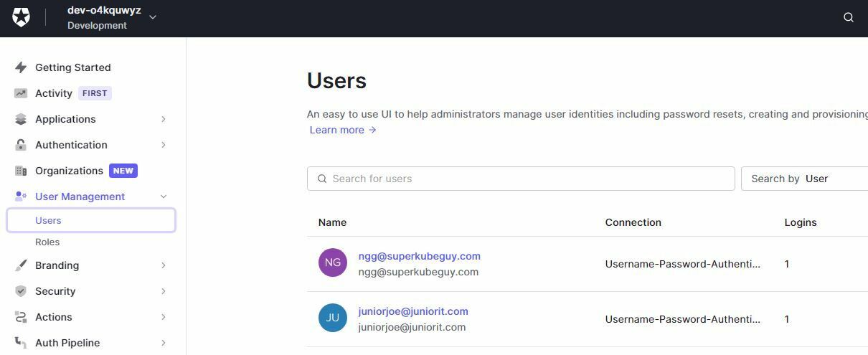Viewport: 868px width, 355px height.
Task: Click the Branding brush icon
Action: coord(21,265)
